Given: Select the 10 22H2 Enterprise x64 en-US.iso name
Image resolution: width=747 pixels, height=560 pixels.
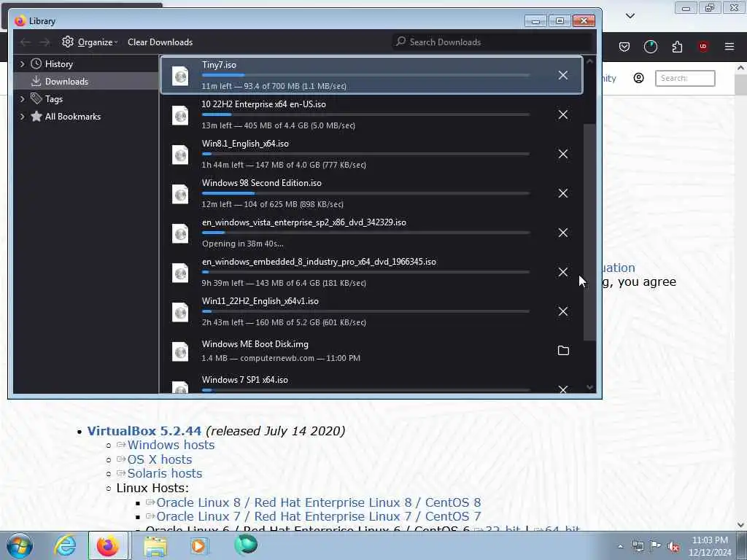Looking at the screenshot, I should pos(264,104).
